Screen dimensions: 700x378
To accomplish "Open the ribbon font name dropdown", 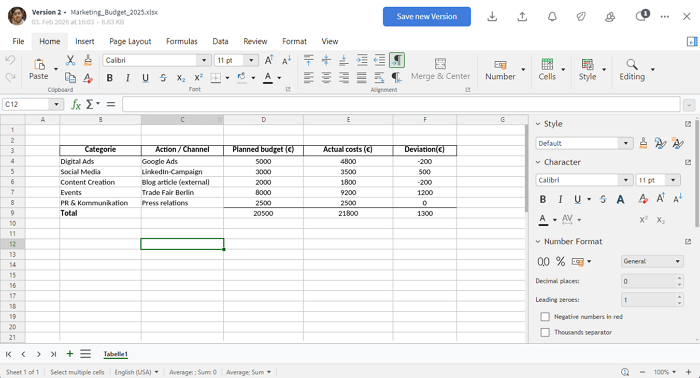I will [x=204, y=60].
